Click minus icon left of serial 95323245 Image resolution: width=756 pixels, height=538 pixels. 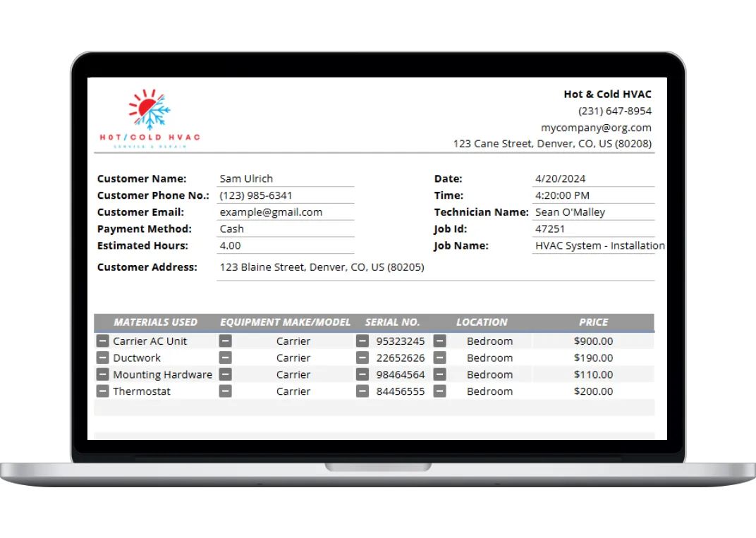tap(362, 341)
